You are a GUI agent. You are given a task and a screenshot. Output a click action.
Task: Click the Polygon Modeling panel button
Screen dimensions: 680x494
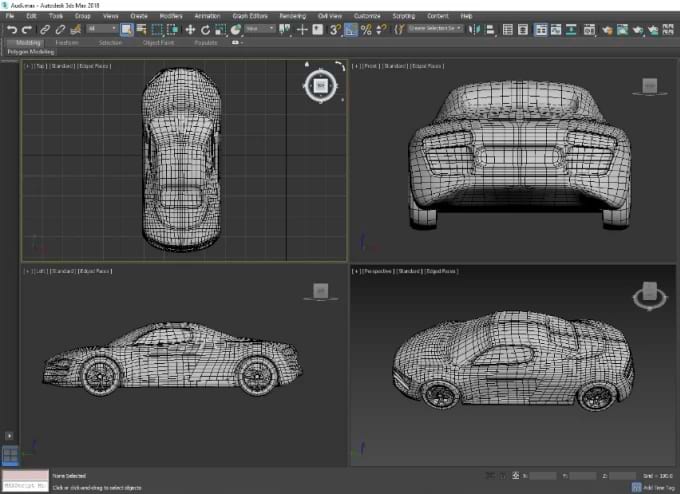(x=29, y=51)
